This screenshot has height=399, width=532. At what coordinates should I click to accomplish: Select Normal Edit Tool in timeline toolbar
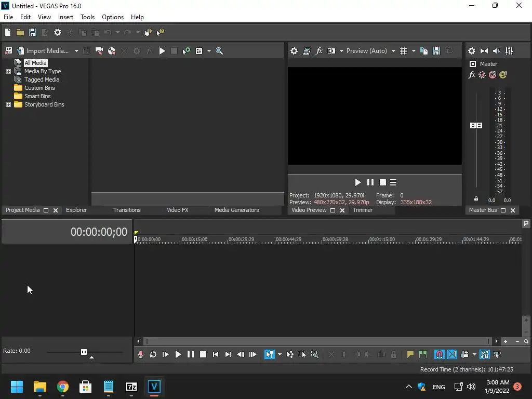(270, 354)
